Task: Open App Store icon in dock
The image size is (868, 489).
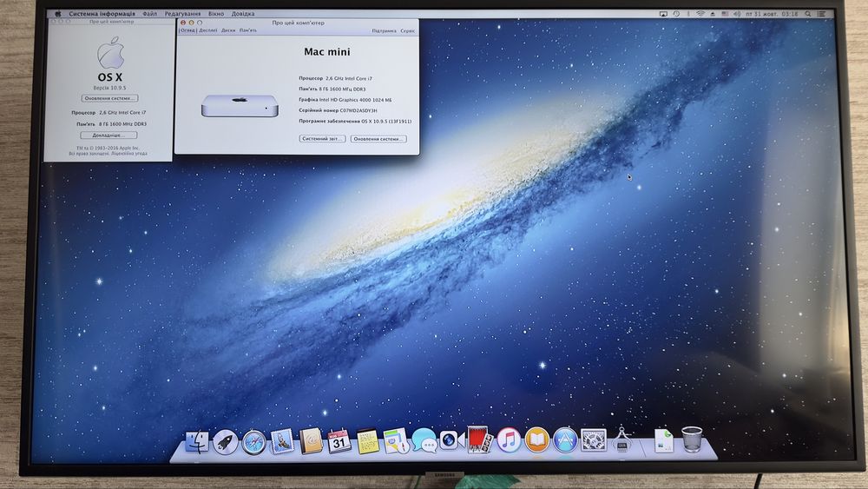Action: coord(565,440)
